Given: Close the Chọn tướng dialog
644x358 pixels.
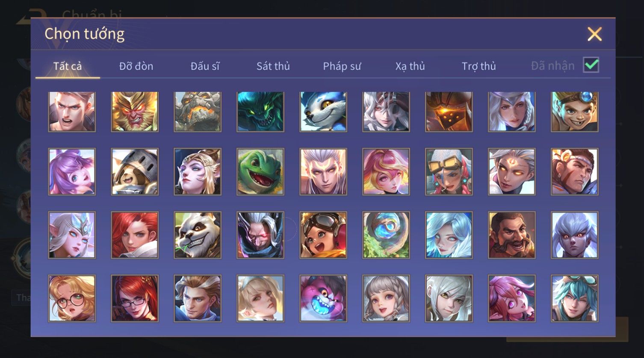Looking at the screenshot, I should (x=594, y=34).
